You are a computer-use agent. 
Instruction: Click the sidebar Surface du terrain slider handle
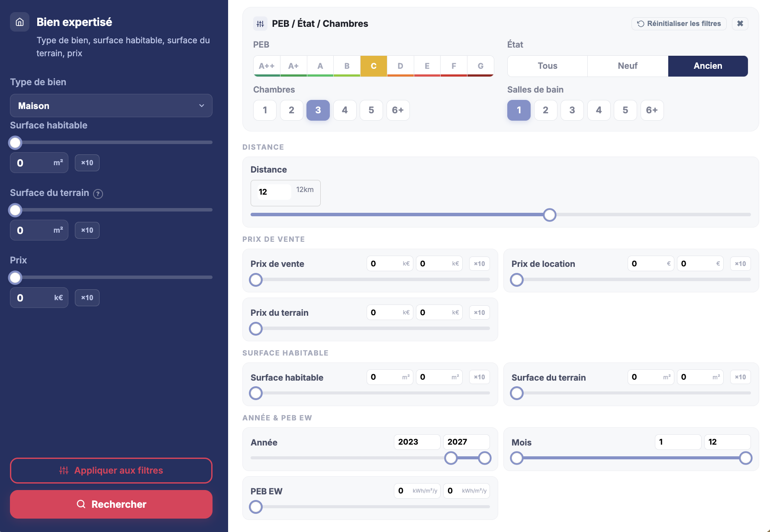tap(15, 210)
